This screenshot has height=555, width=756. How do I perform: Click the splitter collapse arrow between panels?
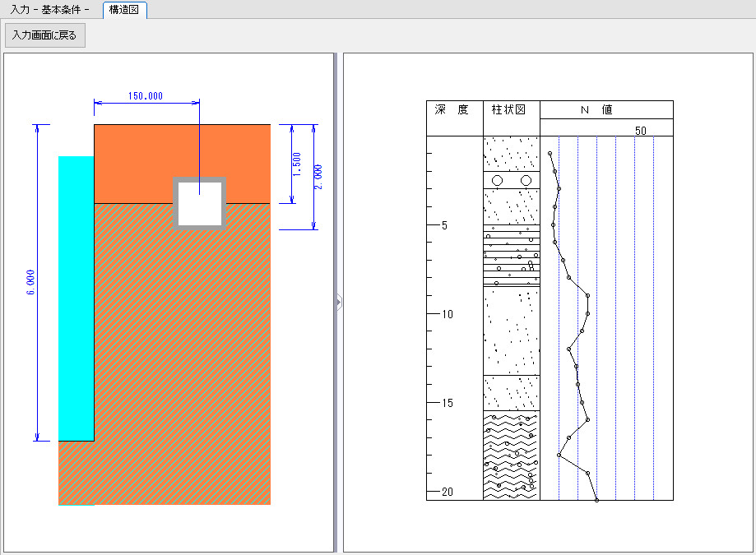click(x=339, y=303)
